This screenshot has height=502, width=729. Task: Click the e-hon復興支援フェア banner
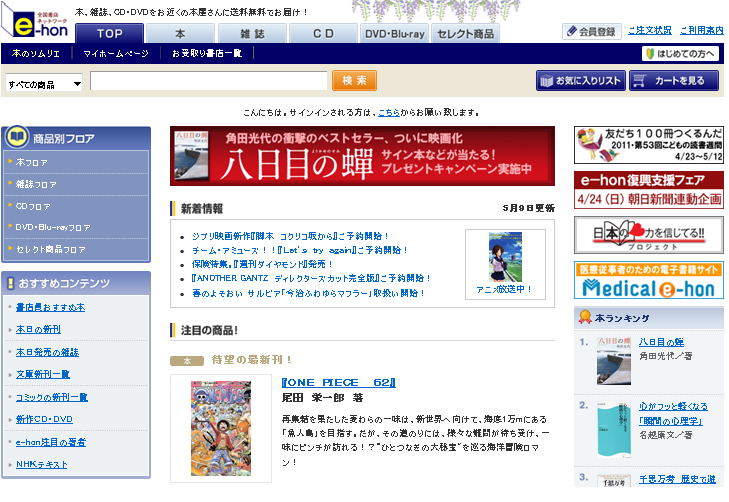pyautogui.click(x=649, y=190)
